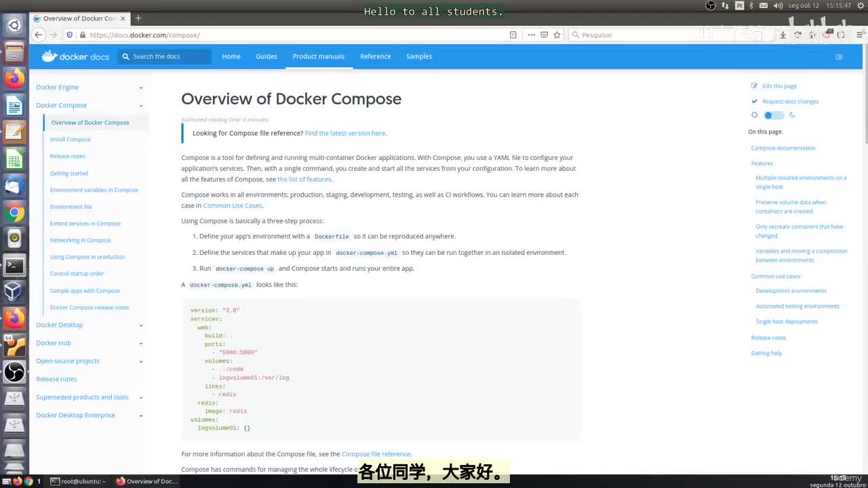Open the page actions three-dots menu
Screen dimensions: 868x488
point(531,35)
